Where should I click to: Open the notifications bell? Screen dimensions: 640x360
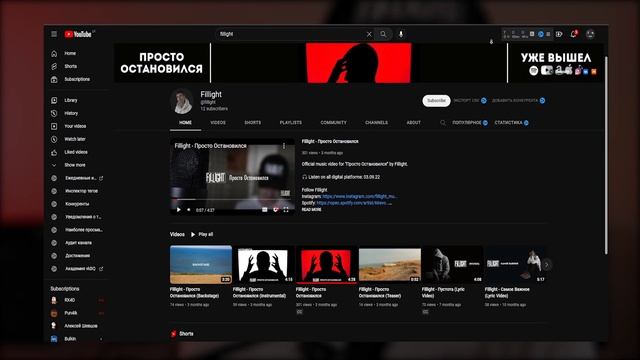(573, 34)
